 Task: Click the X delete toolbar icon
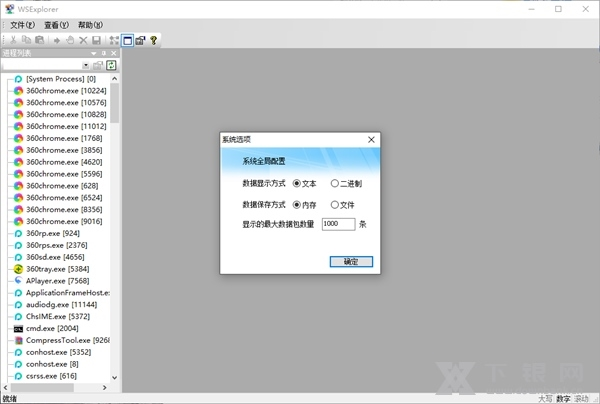[x=83, y=40]
